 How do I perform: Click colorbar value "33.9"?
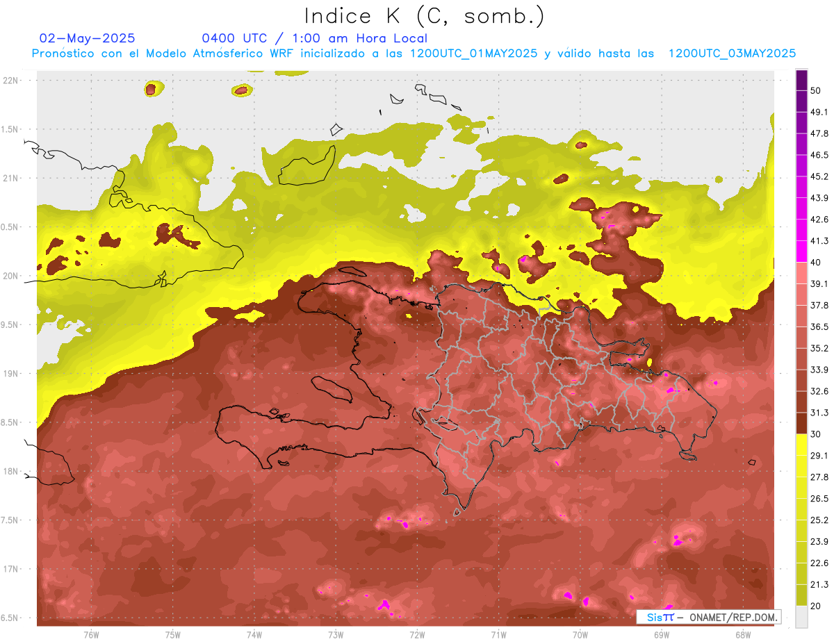[x=819, y=370]
